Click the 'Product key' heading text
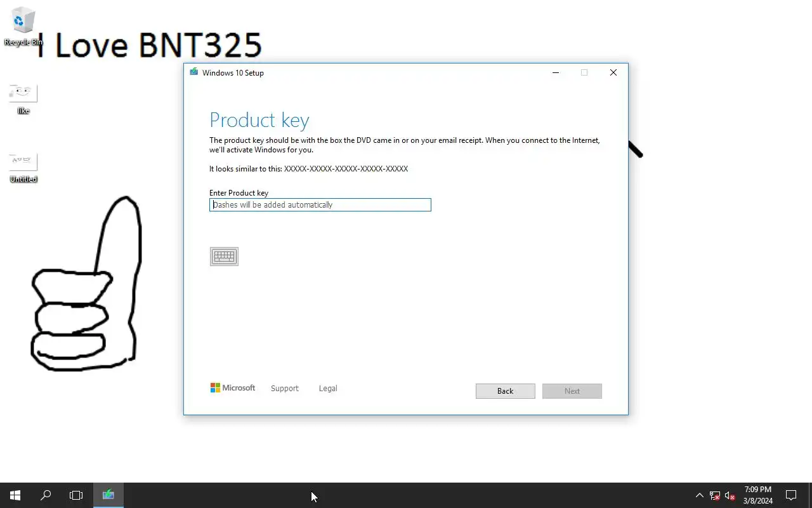Viewport: 812px width, 508px height. pos(259,120)
